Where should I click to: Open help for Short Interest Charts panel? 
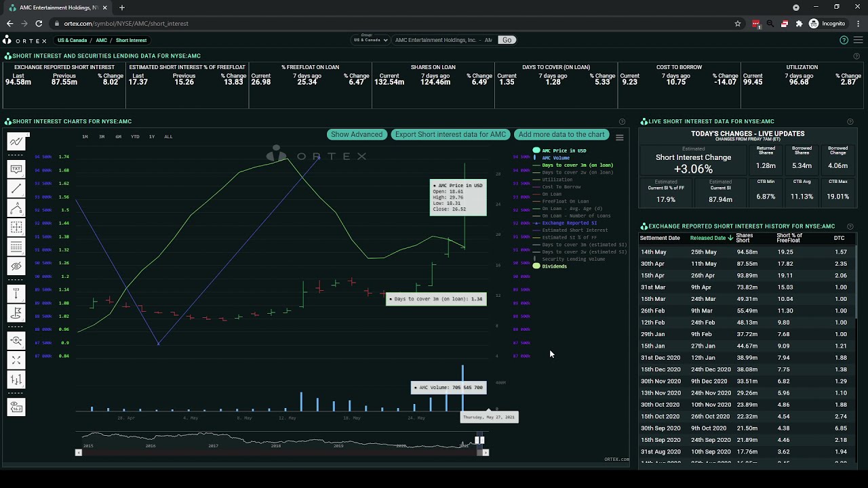tap(622, 122)
